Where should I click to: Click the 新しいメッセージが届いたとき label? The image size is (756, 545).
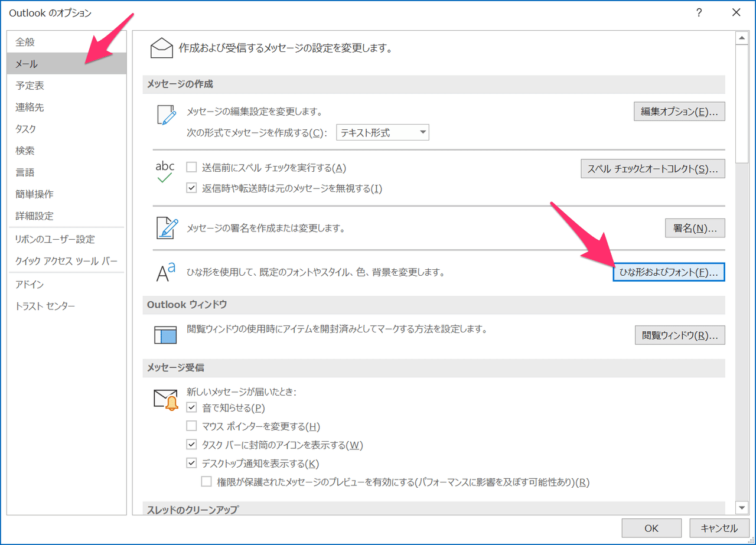pos(241,391)
